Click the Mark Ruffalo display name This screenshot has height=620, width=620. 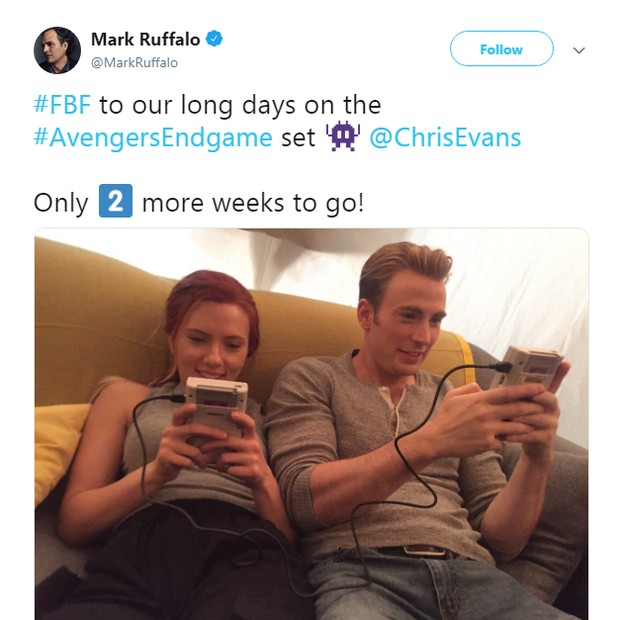pos(146,39)
